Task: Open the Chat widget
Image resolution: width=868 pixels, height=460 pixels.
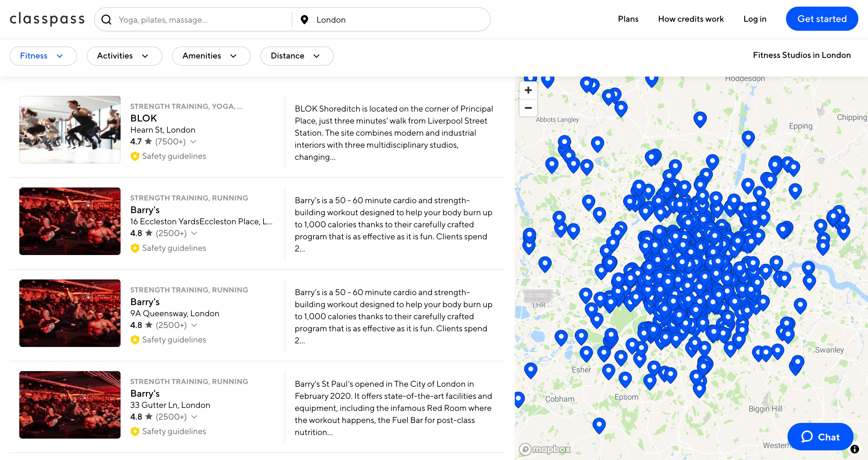Action: (x=820, y=437)
